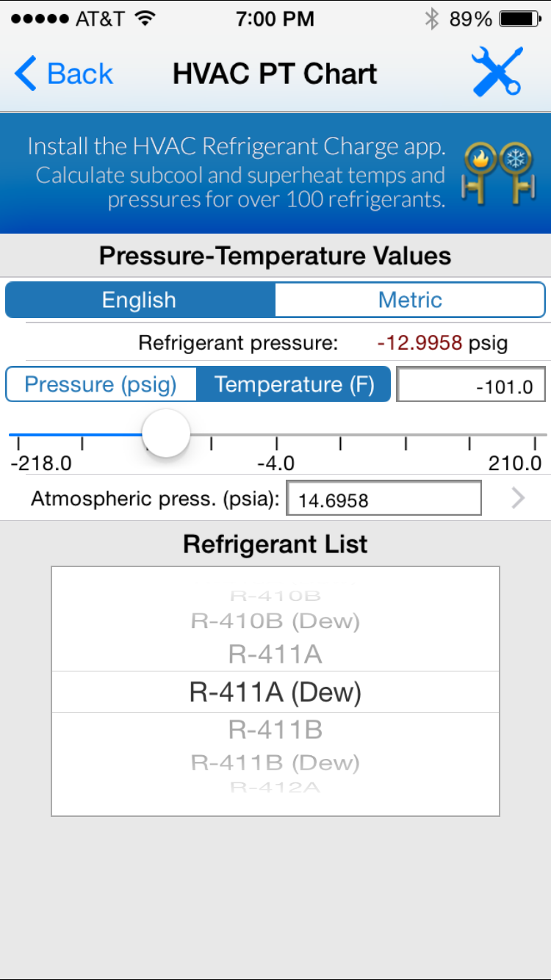Tap slider minimum label -218.0
This screenshot has height=980, width=551.
[40, 463]
